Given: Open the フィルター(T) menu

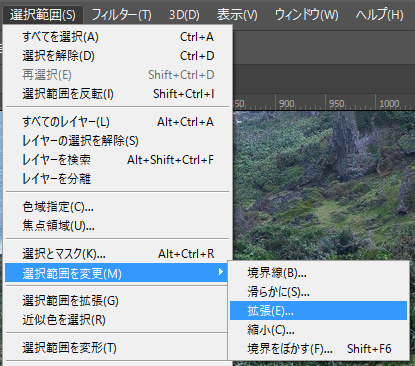Looking at the screenshot, I should click(121, 15).
